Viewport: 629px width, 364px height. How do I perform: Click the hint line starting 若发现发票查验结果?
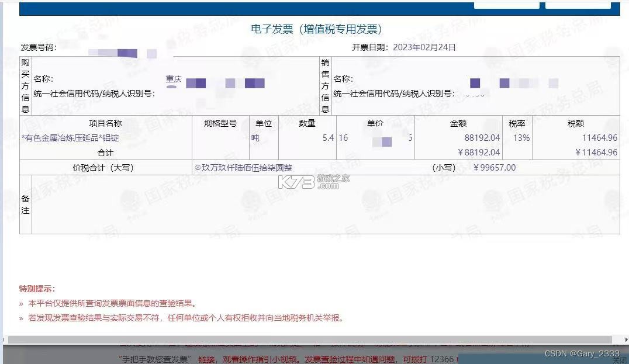tap(186, 318)
